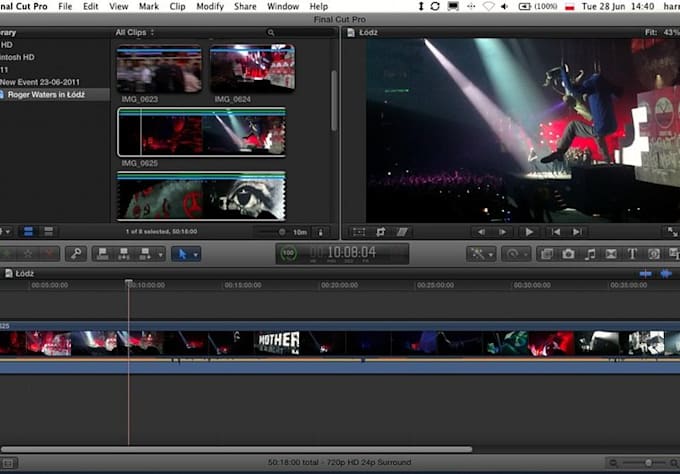This screenshot has height=474, width=680.
Task: Toggle the Transform tool in viewer
Action: point(359,232)
